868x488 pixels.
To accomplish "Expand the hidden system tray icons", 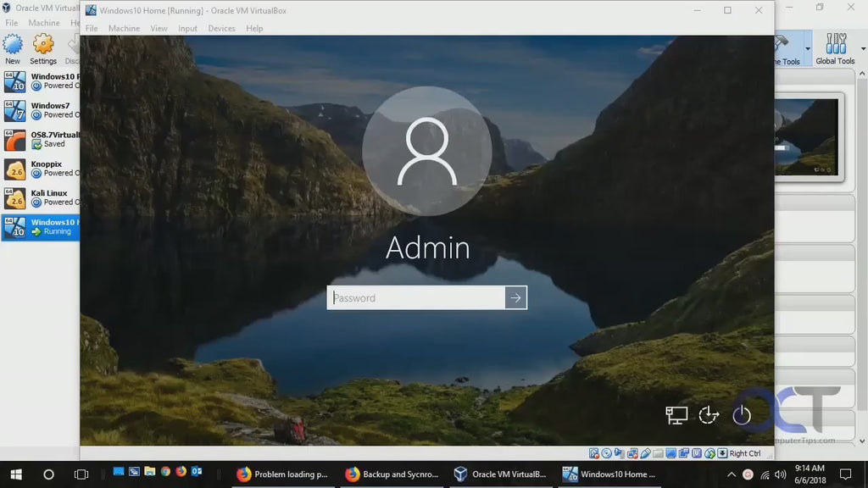I will [732, 474].
